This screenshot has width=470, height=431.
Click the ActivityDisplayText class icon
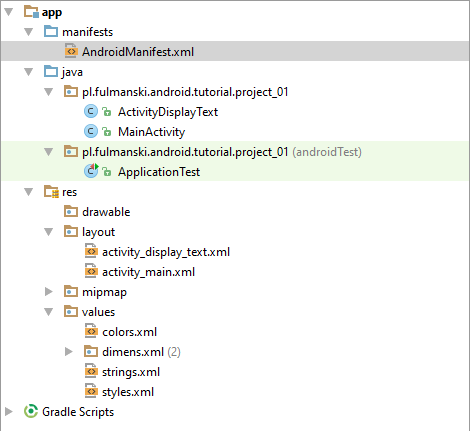[91, 111]
